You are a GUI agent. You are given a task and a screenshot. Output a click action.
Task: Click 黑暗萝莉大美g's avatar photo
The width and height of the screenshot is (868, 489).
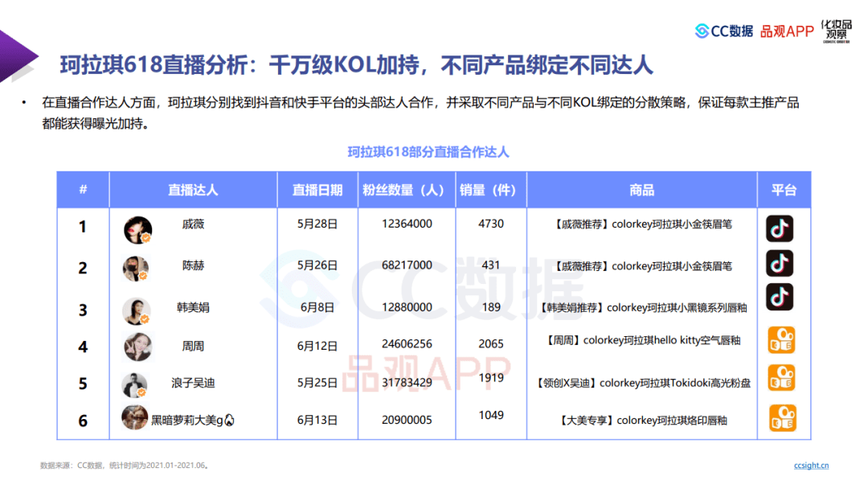coord(134,417)
